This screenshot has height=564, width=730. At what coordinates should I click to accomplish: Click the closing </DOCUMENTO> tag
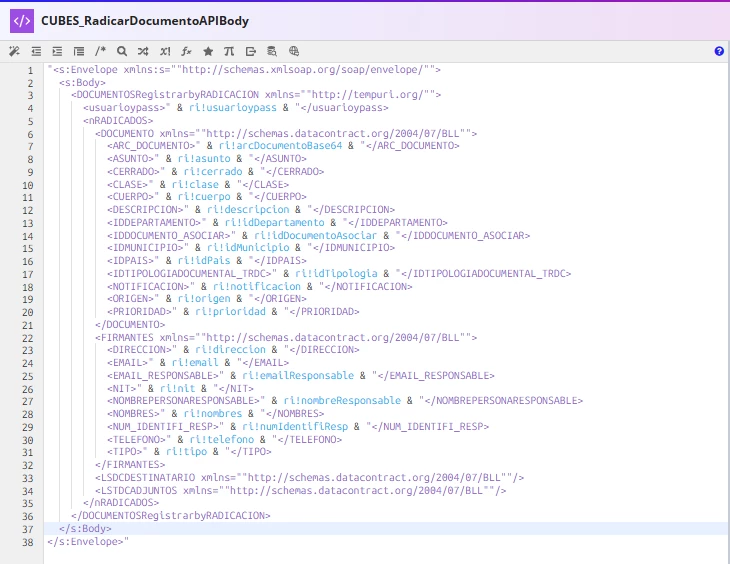click(x=130, y=325)
